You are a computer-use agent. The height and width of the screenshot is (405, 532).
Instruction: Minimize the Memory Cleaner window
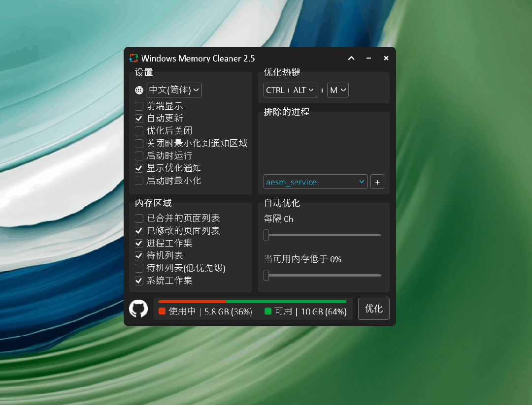point(368,58)
